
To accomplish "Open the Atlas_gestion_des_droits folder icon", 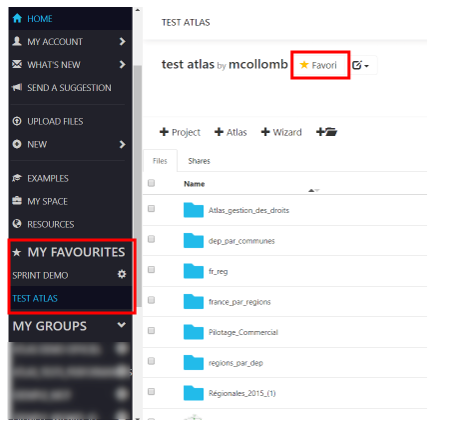I will coord(193,210).
